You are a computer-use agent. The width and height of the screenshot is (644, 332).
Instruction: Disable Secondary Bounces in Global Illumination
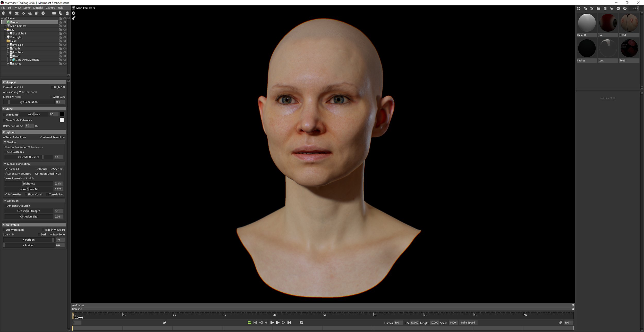[x=6, y=174]
